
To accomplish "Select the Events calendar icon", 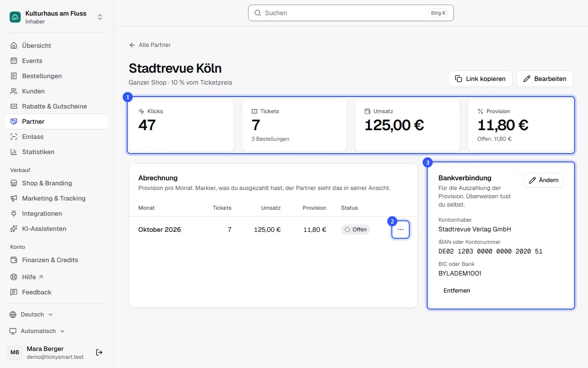I will [x=14, y=61].
